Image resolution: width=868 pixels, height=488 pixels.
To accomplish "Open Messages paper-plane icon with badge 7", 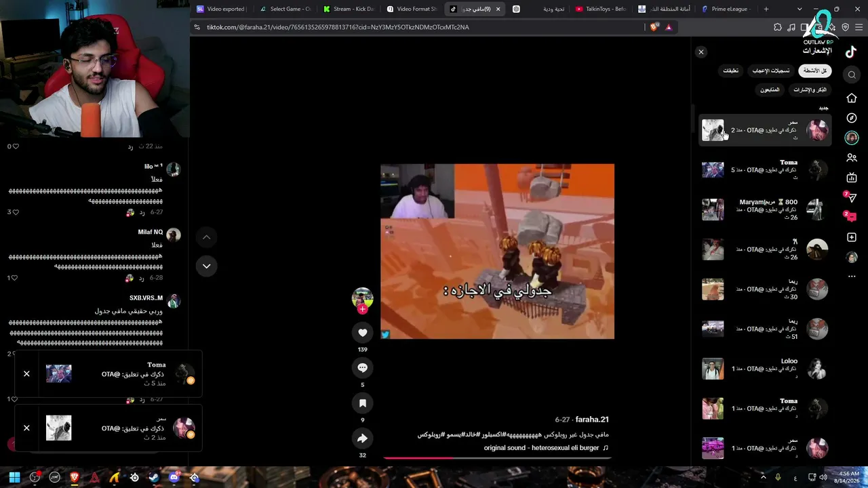I will click(x=851, y=198).
